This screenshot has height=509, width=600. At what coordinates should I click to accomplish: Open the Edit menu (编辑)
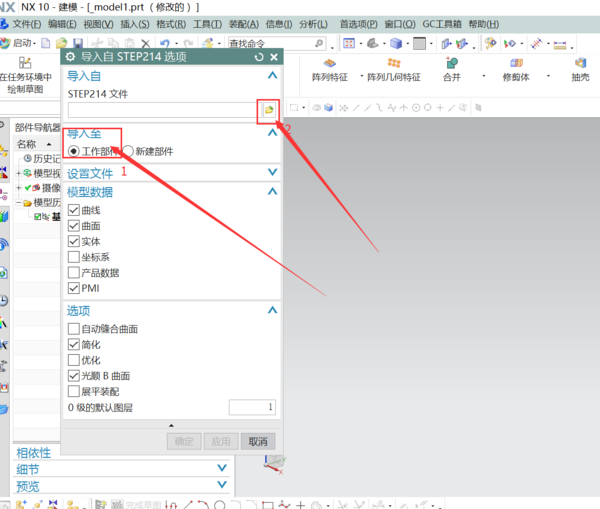tap(62, 24)
